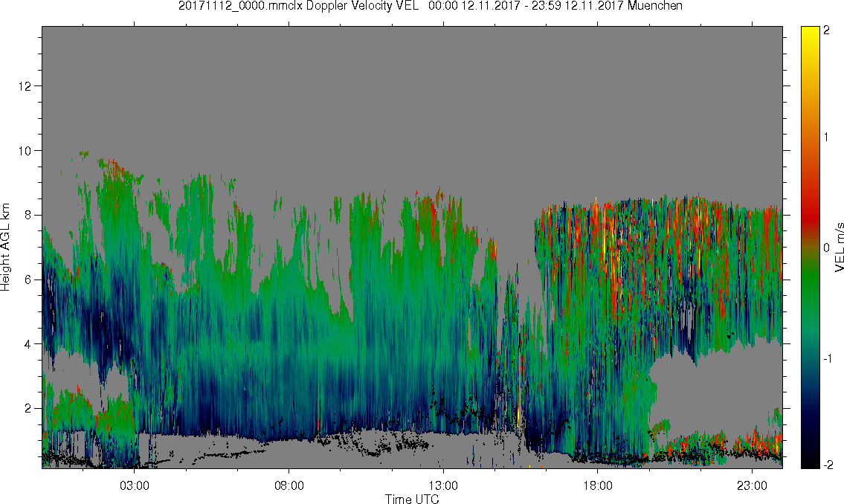Screen dimensions: 844x504
Task: Click the '23:00' time axis label
Action: (752, 485)
